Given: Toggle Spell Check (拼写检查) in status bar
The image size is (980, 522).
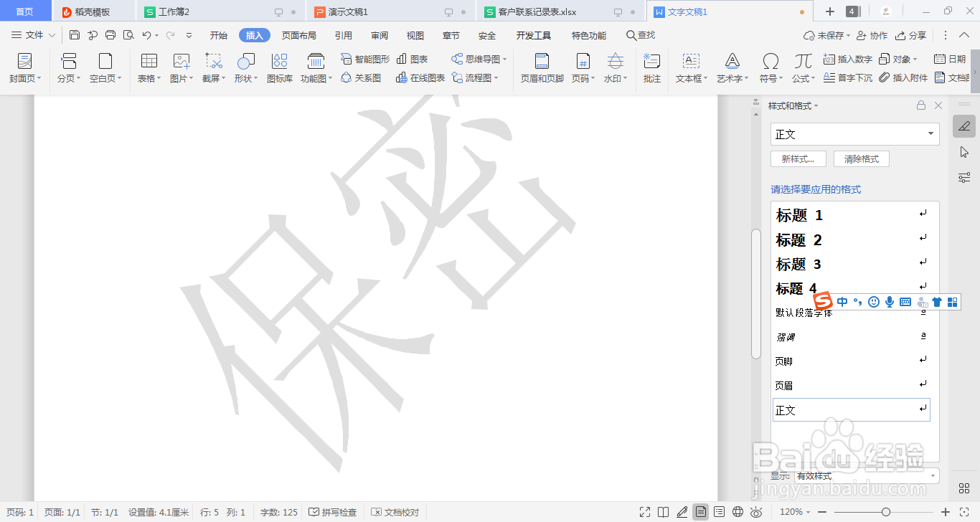Looking at the screenshot, I should pyautogui.click(x=333, y=512).
